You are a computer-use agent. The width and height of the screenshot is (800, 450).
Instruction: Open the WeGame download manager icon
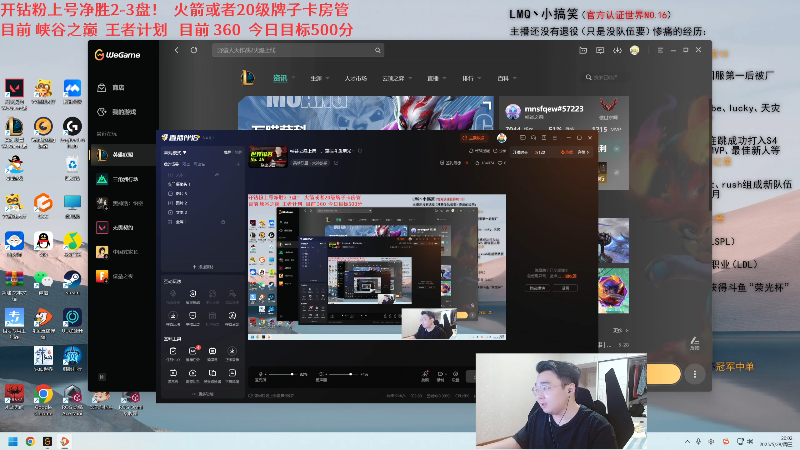tap(617, 50)
